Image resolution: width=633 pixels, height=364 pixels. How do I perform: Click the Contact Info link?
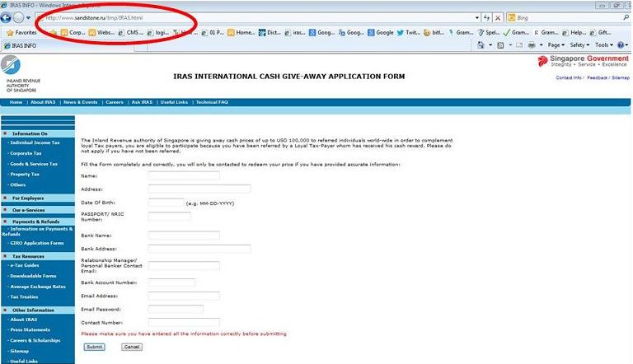569,77
